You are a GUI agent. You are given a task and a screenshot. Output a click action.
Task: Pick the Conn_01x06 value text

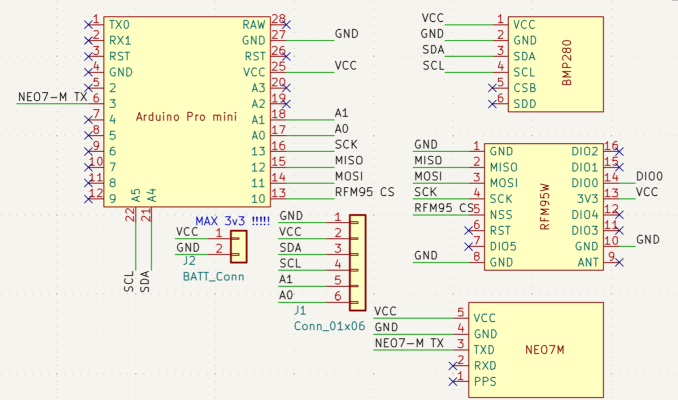click(329, 326)
